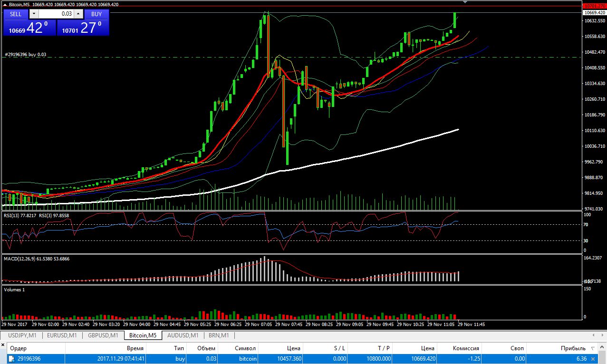Click the SELL button
This screenshot has height=364, width=607.
[16, 14]
